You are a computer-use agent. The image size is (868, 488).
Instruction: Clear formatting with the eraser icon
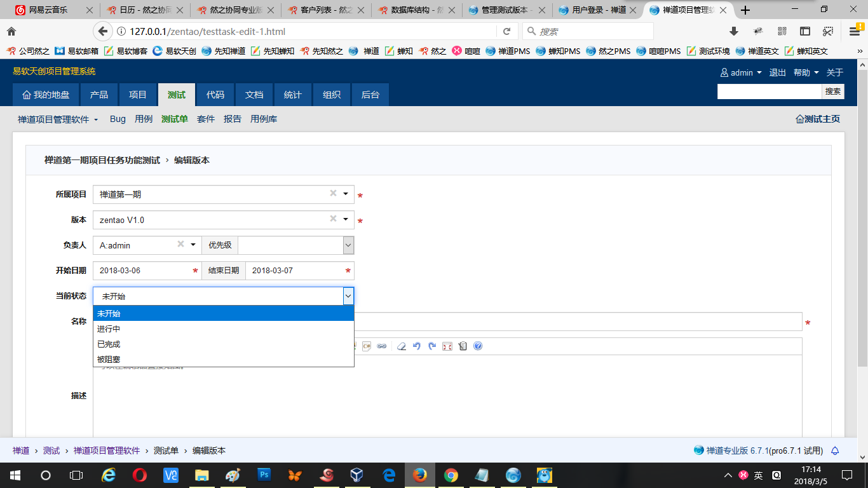402,346
